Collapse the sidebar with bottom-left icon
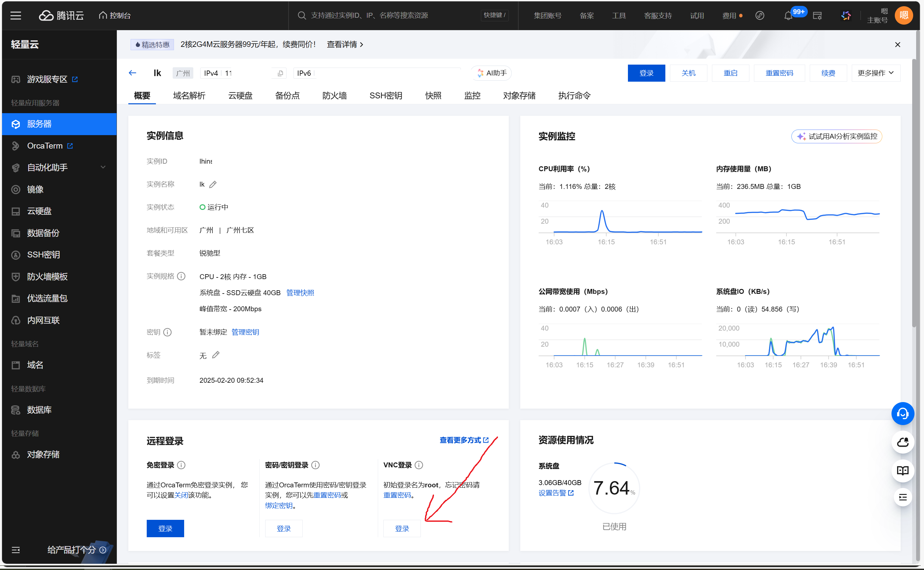 (x=15, y=550)
